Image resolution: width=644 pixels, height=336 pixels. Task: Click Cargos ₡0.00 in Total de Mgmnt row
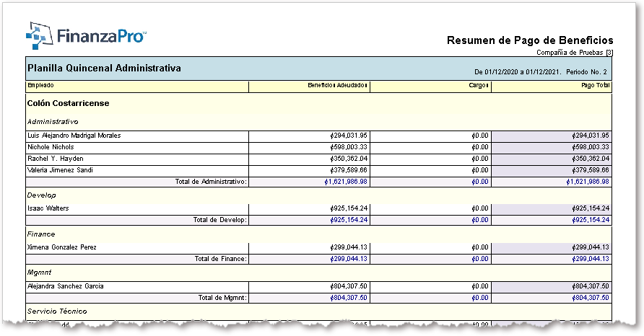[x=480, y=298]
